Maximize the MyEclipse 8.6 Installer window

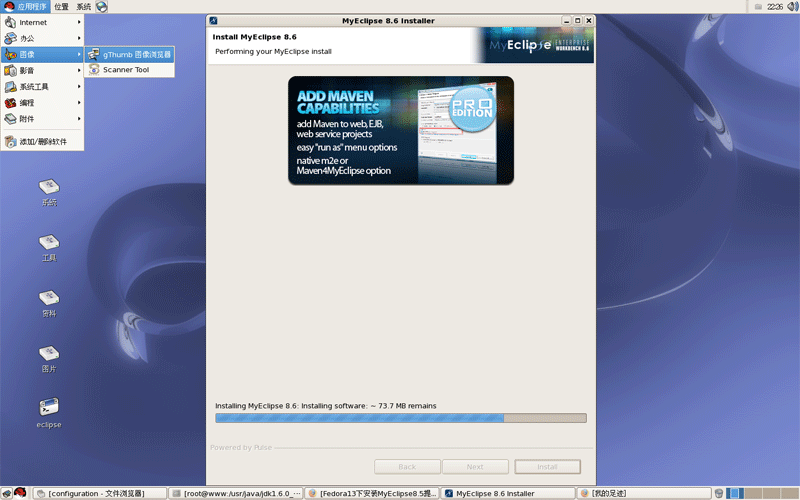(x=578, y=21)
